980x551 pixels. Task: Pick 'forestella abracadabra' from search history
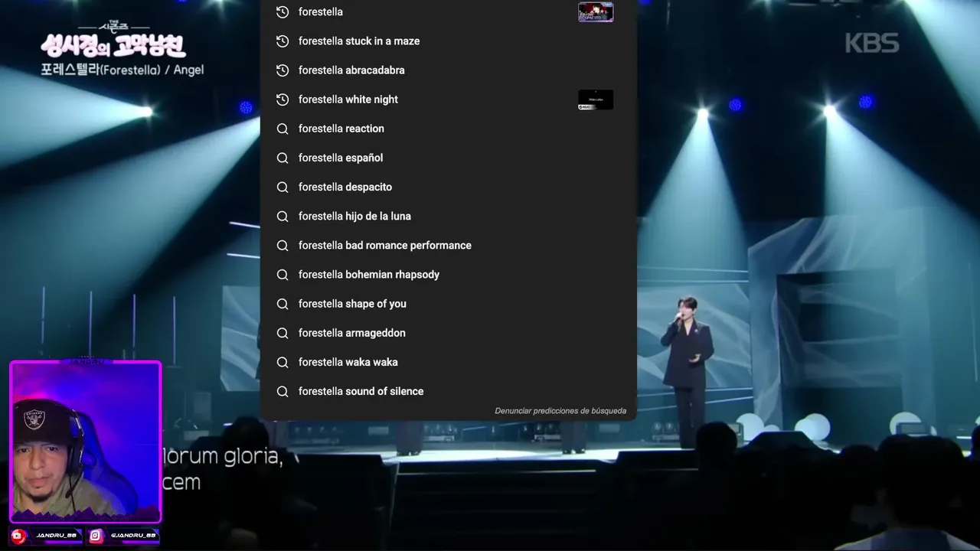pos(448,70)
